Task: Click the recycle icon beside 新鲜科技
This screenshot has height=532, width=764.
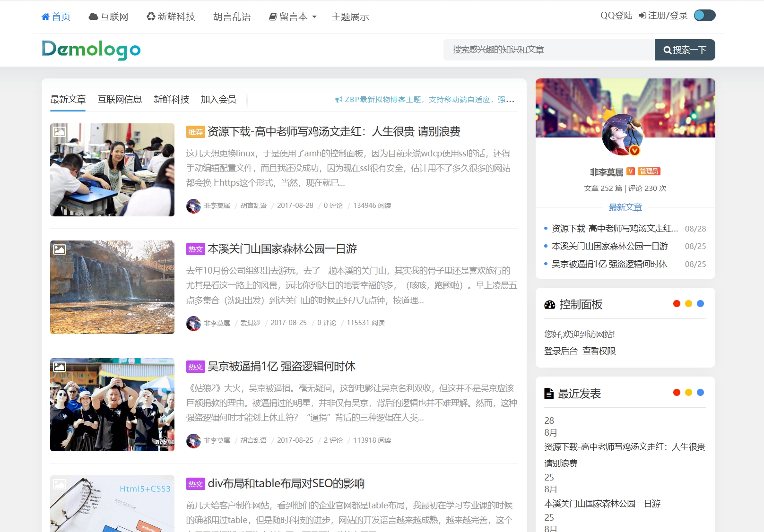Action: 151,17
